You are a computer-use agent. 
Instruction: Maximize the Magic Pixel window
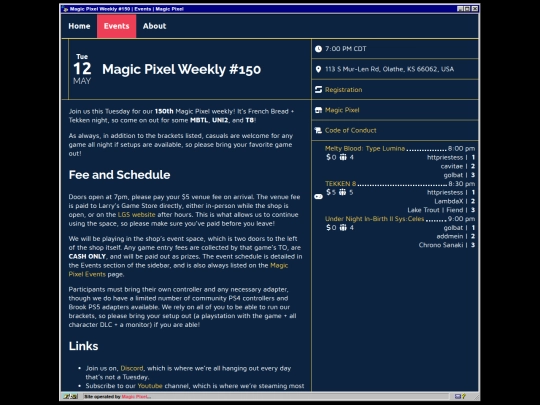467,9
